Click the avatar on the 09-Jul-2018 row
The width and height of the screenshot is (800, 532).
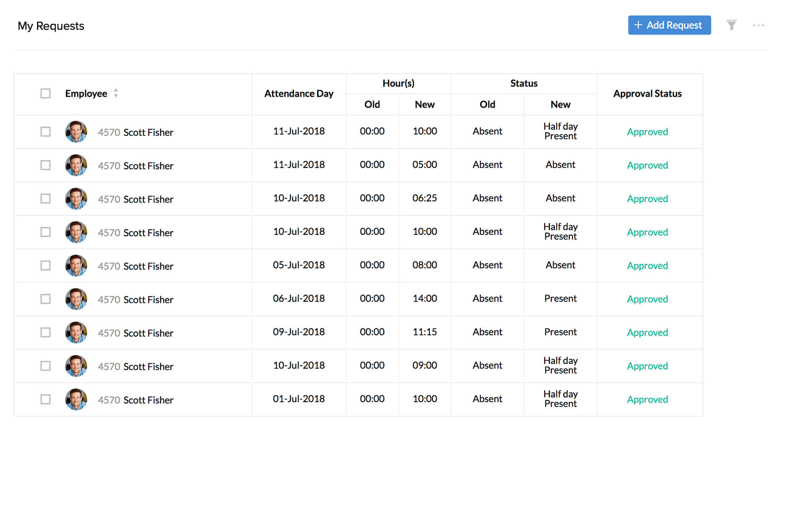76,332
